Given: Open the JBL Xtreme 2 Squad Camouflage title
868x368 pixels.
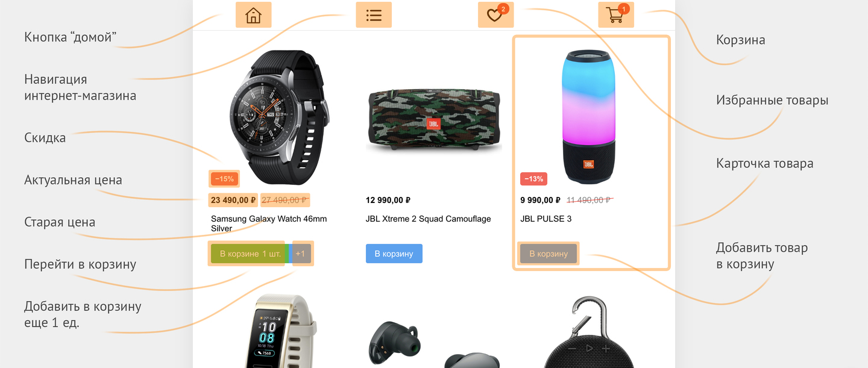Looking at the screenshot, I should pyautogui.click(x=428, y=219).
